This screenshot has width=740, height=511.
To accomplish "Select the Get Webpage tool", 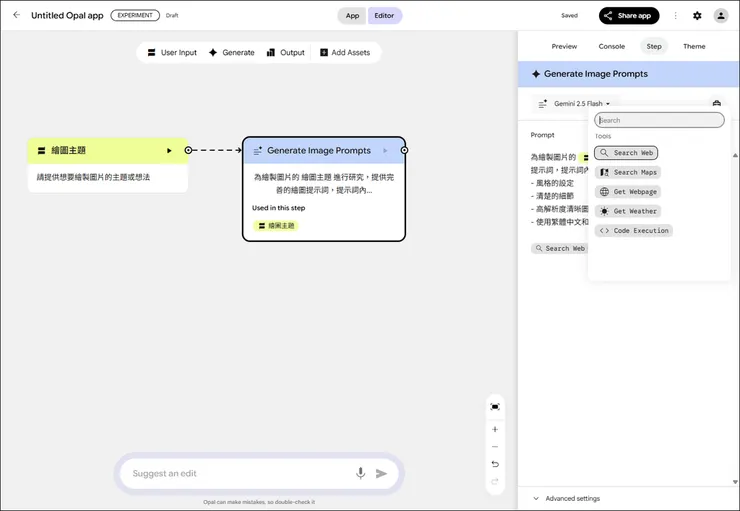I will [x=628, y=192].
